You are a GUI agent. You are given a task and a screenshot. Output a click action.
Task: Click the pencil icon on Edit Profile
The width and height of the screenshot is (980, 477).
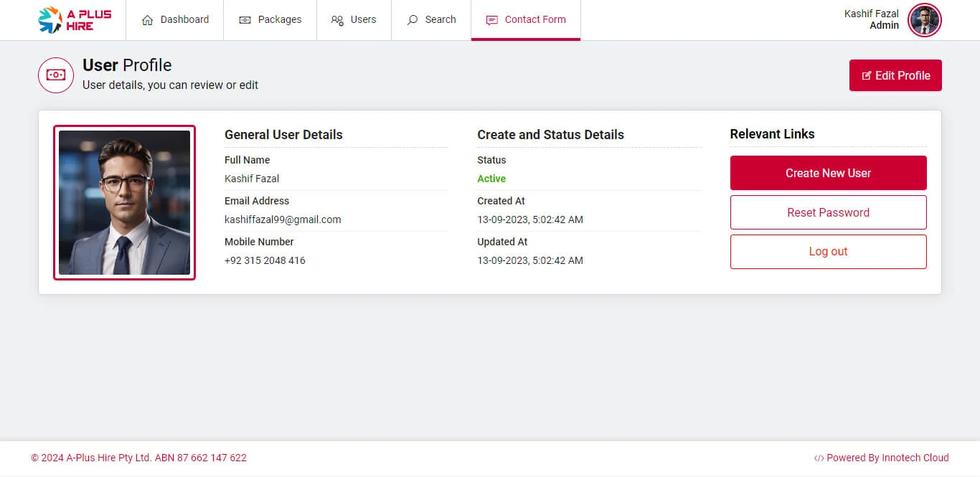tap(866, 76)
